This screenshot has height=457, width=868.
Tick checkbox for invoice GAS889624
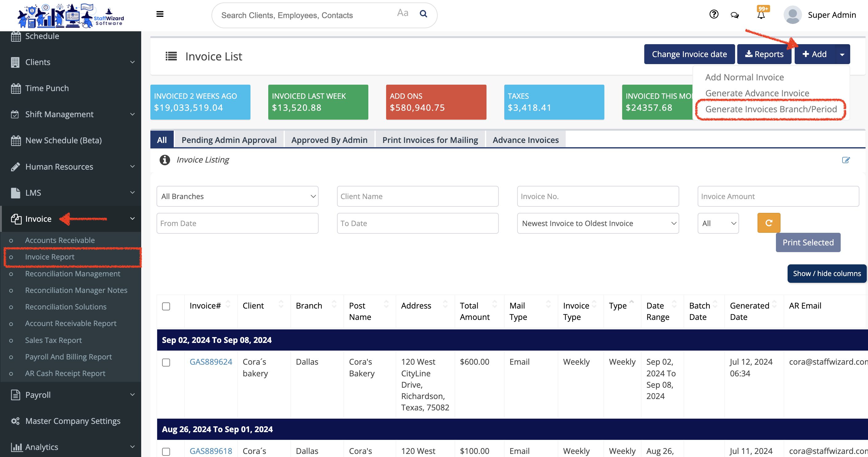click(166, 362)
